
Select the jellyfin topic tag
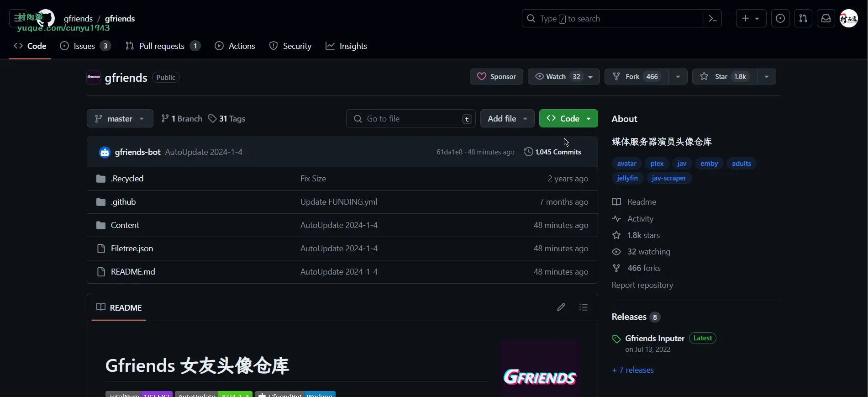tap(627, 178)
